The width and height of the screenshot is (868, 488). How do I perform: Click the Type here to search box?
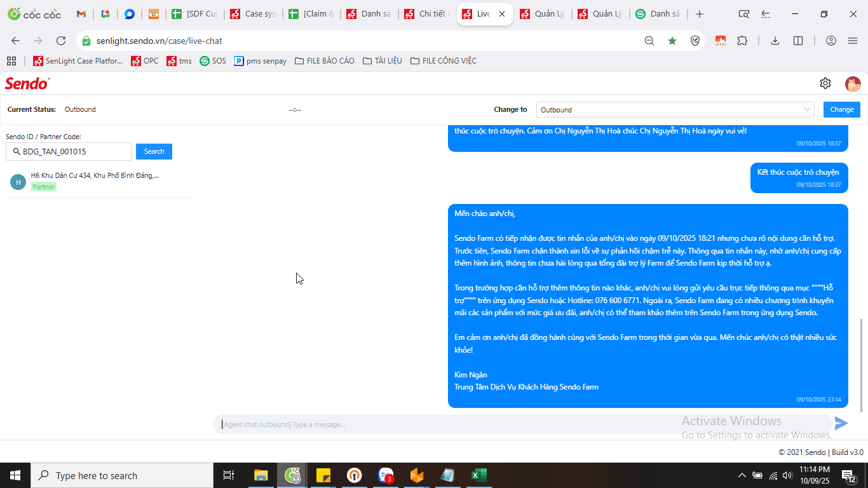coord(122,475)
